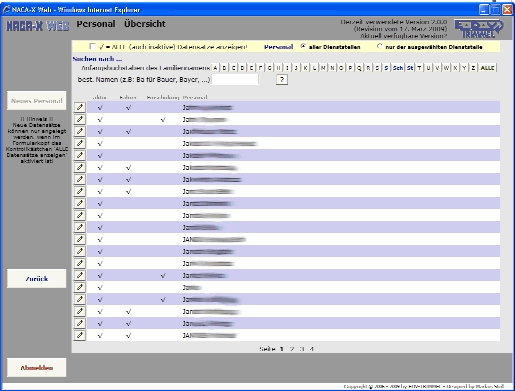515x391 pixels.
Task: Filter surnames by the letter T
Action: pyautogui.click(x=419, y=68)
